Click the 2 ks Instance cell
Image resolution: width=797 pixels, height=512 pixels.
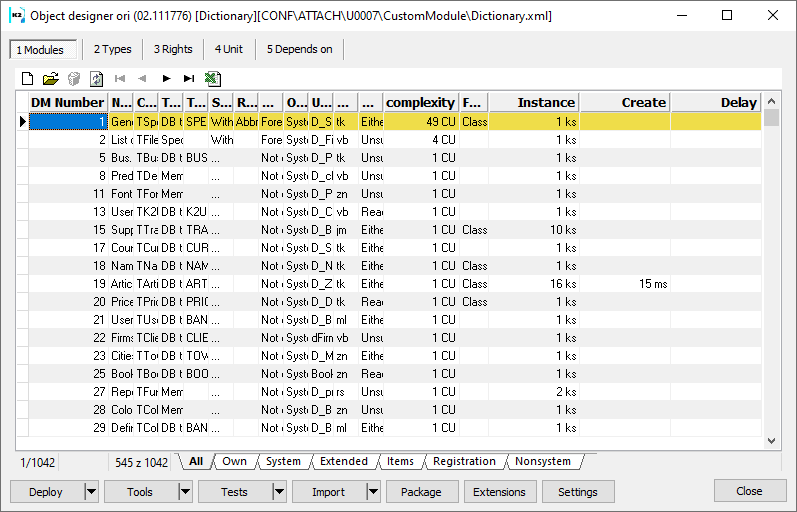(x=534, y=391)
